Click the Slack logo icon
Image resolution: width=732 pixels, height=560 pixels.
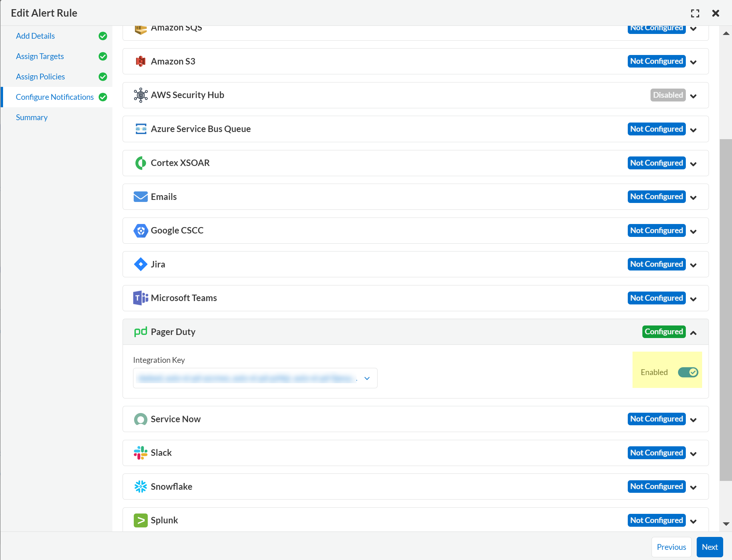pyautogui.click(x=141, y=453)
